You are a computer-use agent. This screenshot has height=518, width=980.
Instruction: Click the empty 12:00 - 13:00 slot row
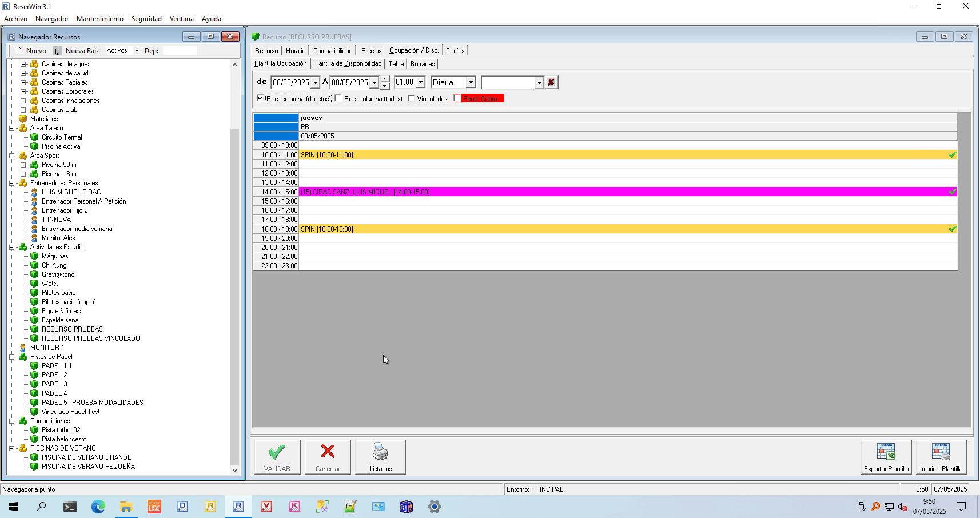pyautogui.click(x=628, y=173)
